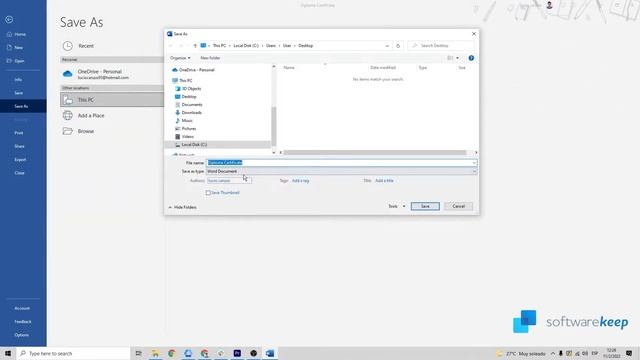
Task: Open File Explorer from the taskbar
Action: [x=155, y=353]
